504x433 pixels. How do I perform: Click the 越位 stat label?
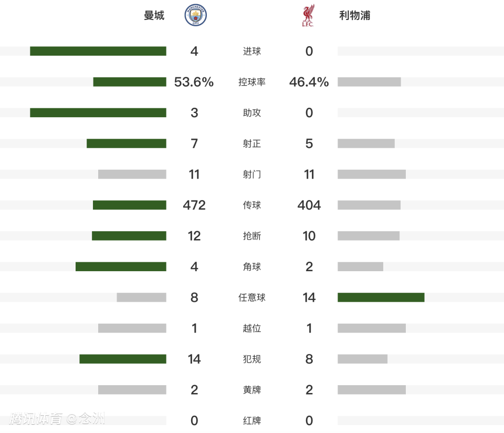(x=252, y=328)
